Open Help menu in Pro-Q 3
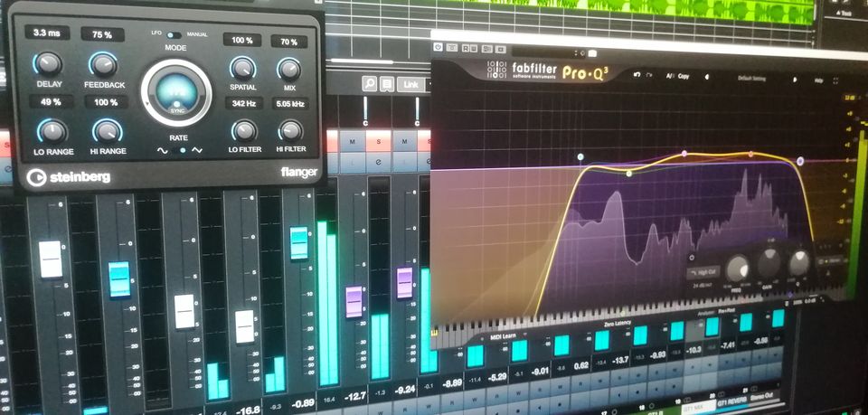The width and height of the screenshot is (868, 415). click(x=819, y=80)
